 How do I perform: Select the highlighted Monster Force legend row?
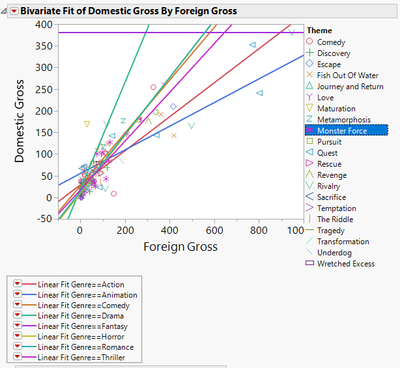[346, 130]
